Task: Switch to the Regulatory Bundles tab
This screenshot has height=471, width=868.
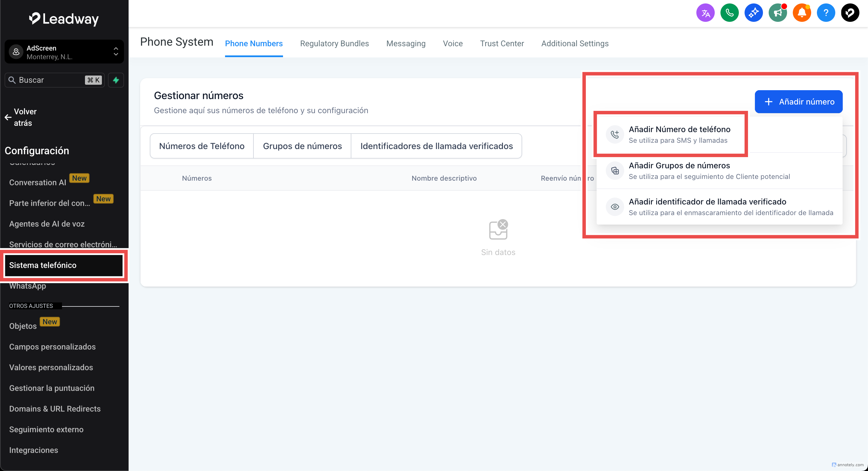Action: click(334, 43)
